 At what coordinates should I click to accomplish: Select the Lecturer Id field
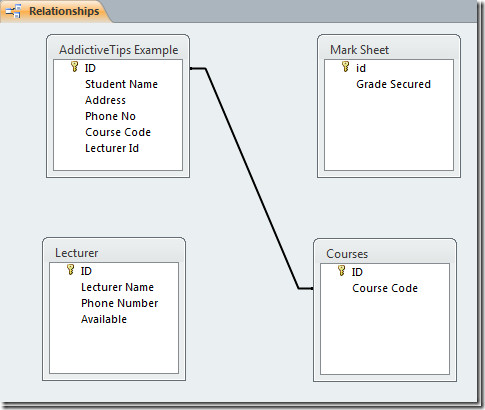click(112, 148)
